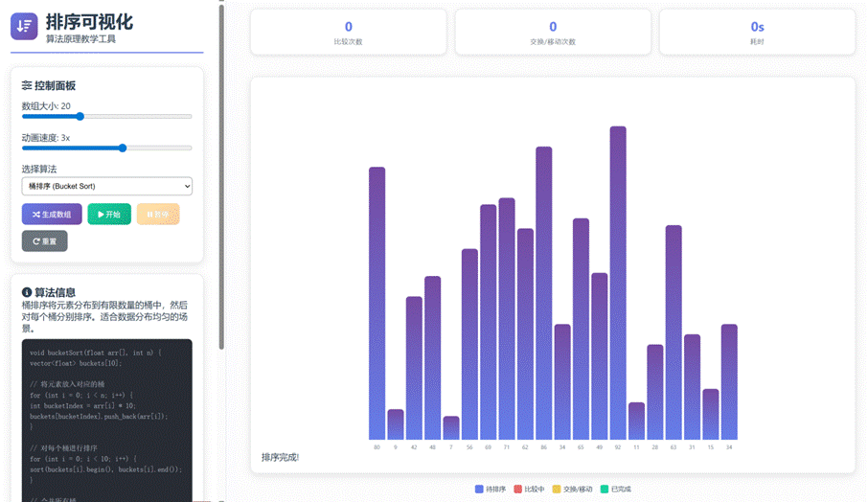Pause the animation with 暂停 button
868x502 pixels.
point(158,215)
